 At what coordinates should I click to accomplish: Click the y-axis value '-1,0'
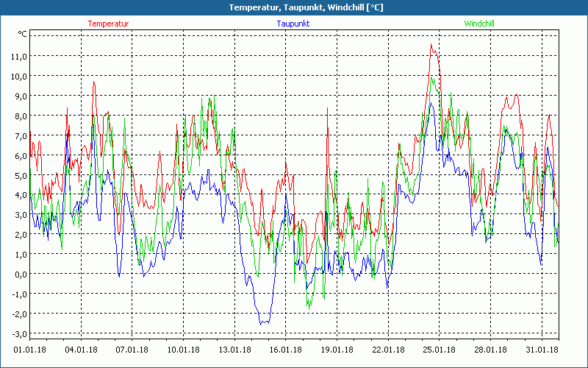20,294
